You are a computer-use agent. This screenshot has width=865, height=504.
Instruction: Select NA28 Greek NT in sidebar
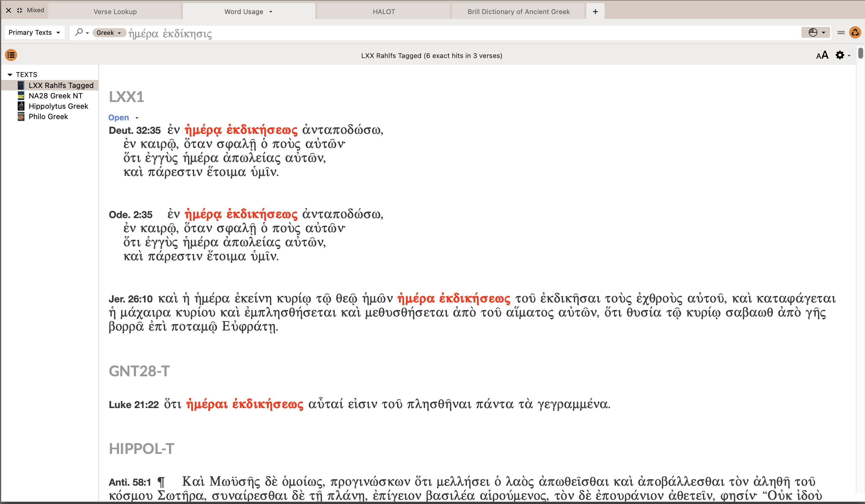[x=55, y=96]
